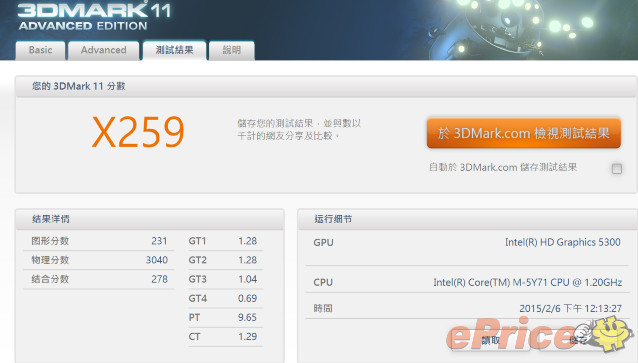Click the 結果詳情 panel header
The width and height of the screenshot is (638, 363).
click(150, 219)
